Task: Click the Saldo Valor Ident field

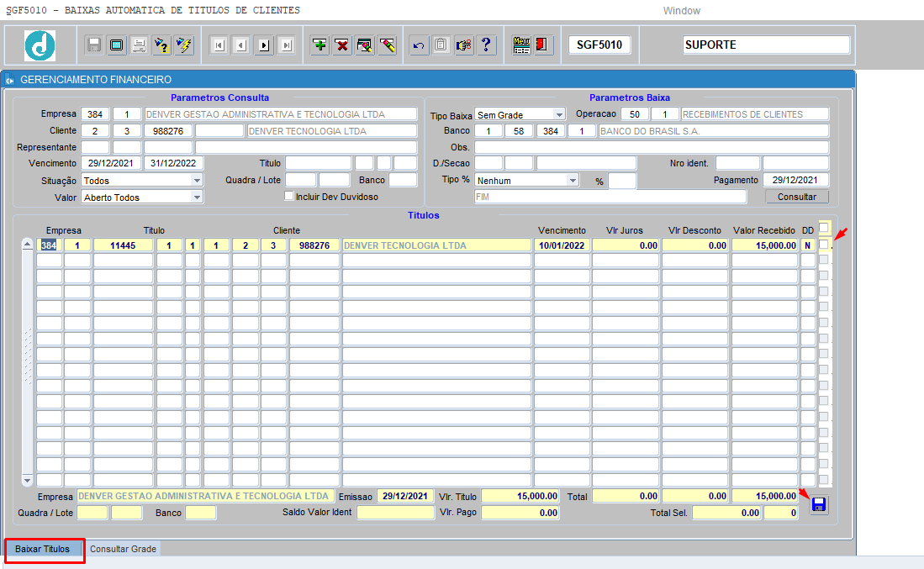Action: (x=395, y=513)
